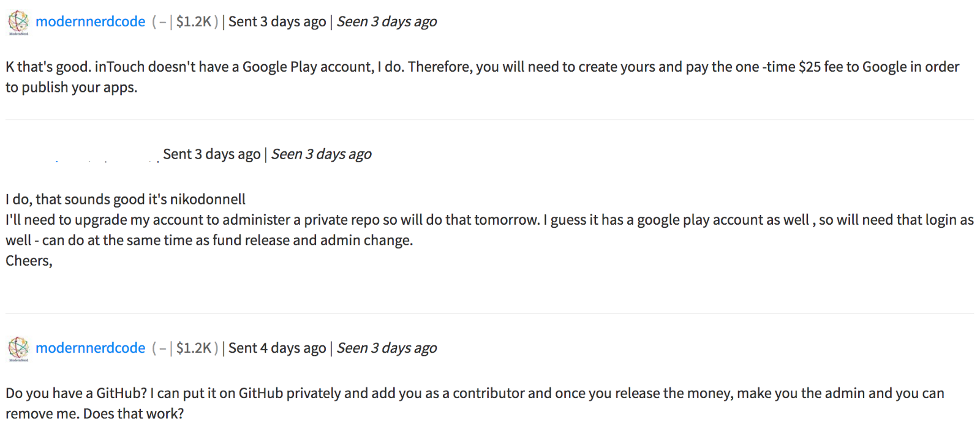Click the avatar icon of the top message
980x425 pixels.
pyautogui.click(x=18, y=22)
